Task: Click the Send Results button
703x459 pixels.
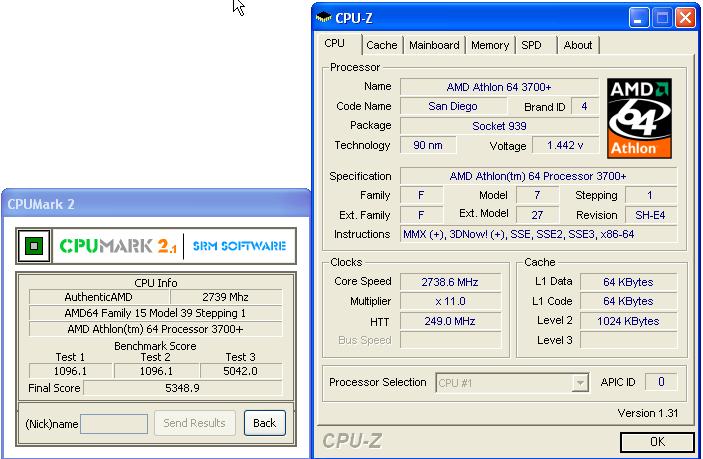Action: (x=195, y=423)
